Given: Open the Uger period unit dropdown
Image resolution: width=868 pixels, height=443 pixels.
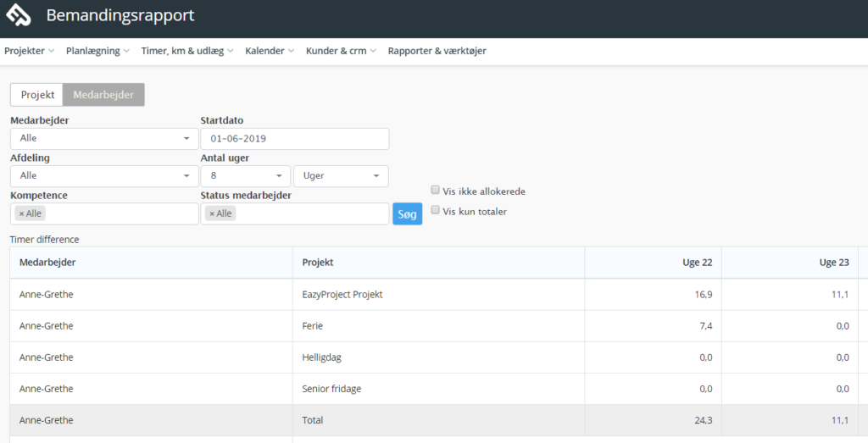Looking at the screenshot, I should coord(341,176).
